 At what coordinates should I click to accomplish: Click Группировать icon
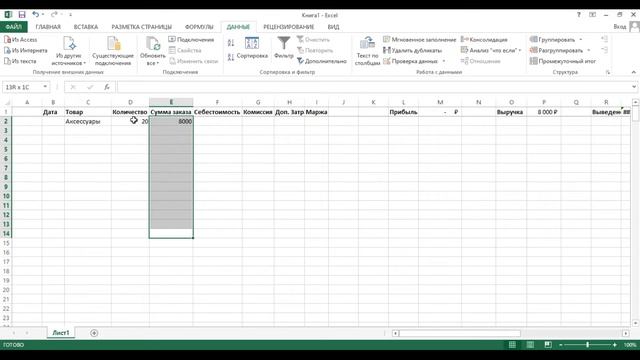(x=533, y=40)
